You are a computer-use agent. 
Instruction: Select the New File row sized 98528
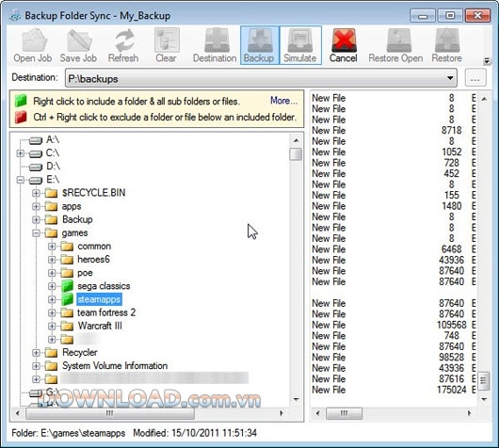[x=394, y=358]
